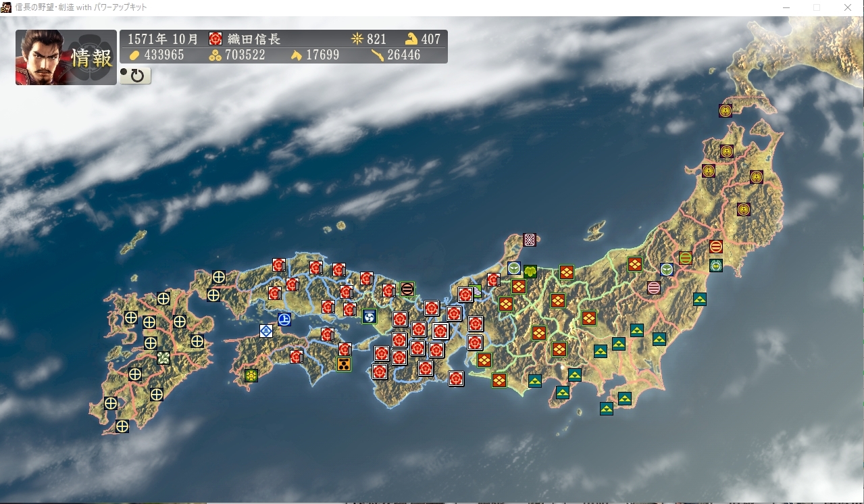The width and height of the screenshot is (864, 504).
Task: Select the southernmost cross-circle crest castle in Kyushu
Action: point(122,426)
